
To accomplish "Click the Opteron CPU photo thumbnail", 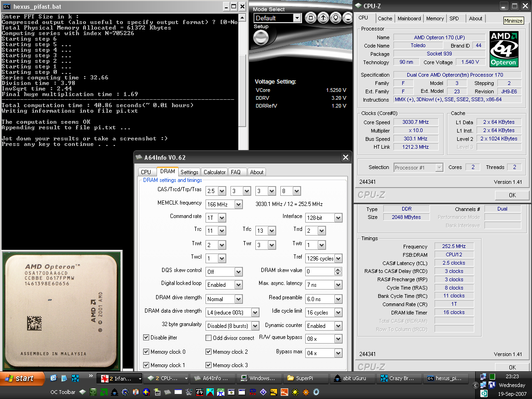I will pos(62,310).
